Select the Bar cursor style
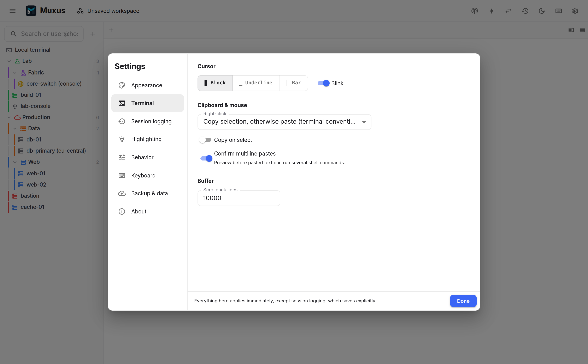 tap(294, 83)
